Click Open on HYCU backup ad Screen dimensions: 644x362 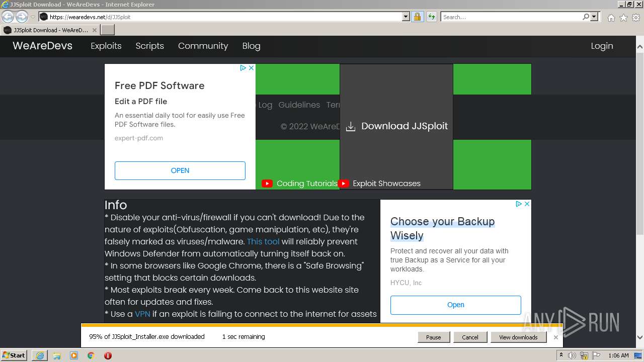pos(456,305)
